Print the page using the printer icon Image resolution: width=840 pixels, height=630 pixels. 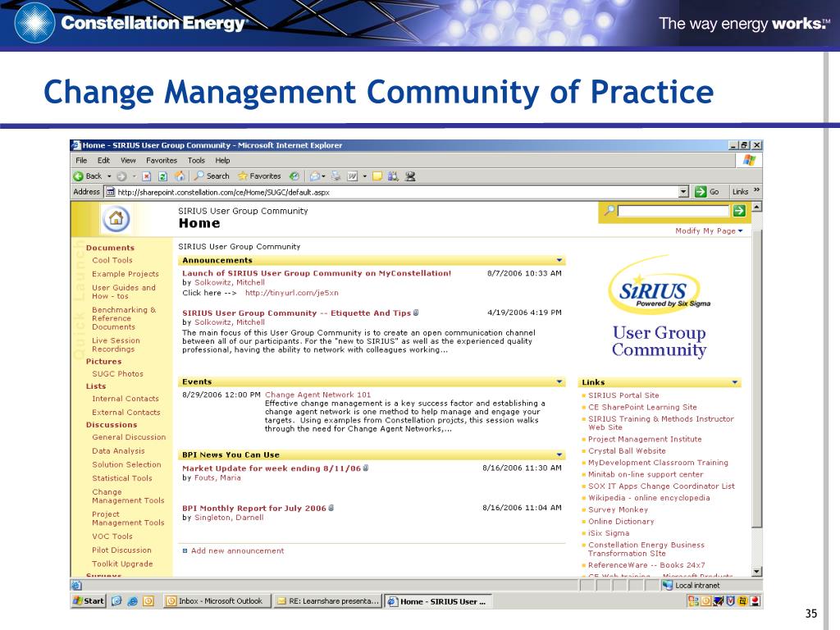coord(336,176)
